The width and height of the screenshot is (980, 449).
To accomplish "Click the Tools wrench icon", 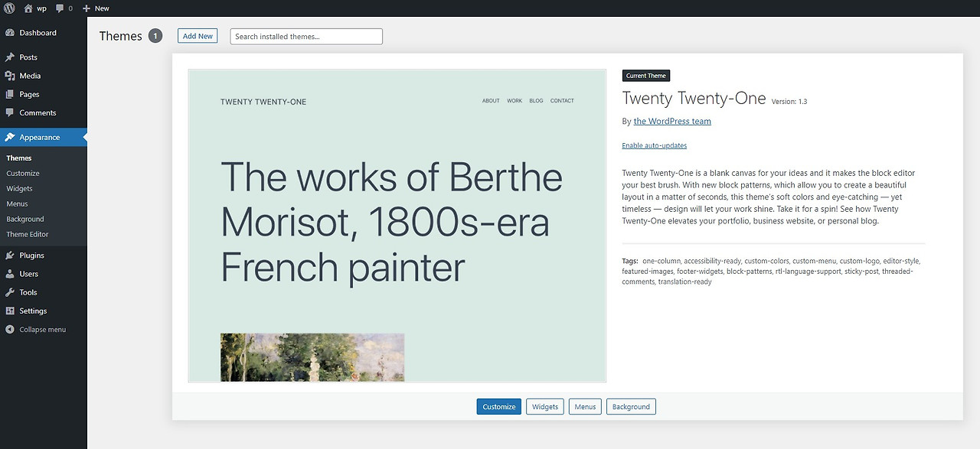I will click(10, 292).
